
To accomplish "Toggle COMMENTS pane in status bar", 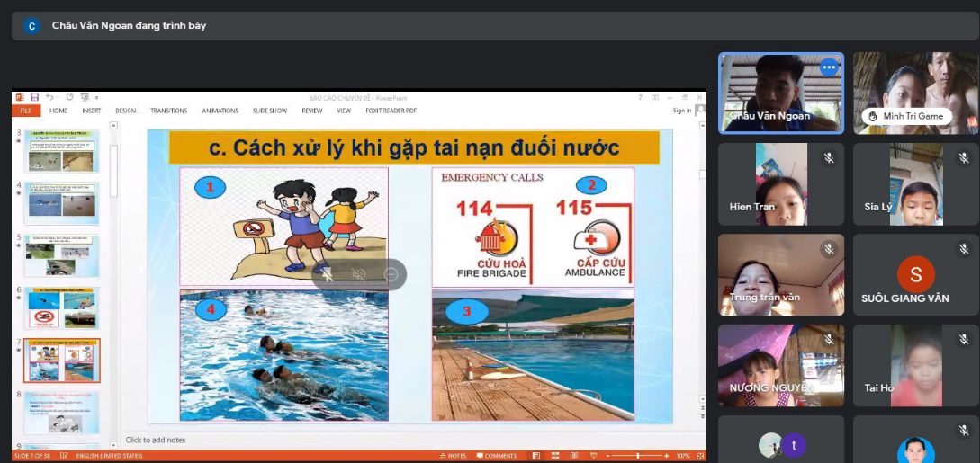I will 496,456.
